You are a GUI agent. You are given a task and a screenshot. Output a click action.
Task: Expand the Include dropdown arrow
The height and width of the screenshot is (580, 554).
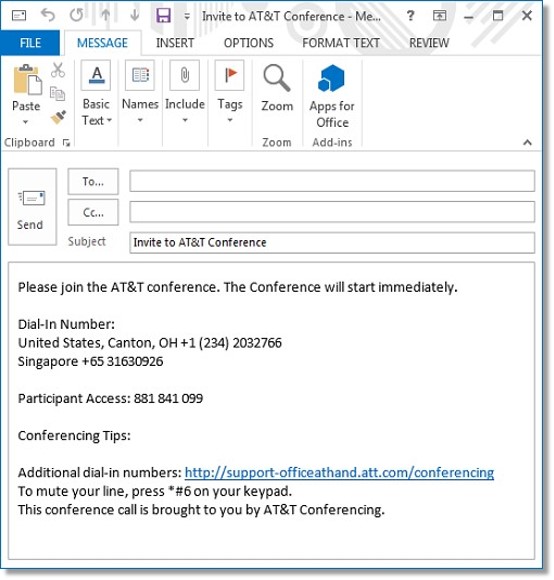pos(185,120)
